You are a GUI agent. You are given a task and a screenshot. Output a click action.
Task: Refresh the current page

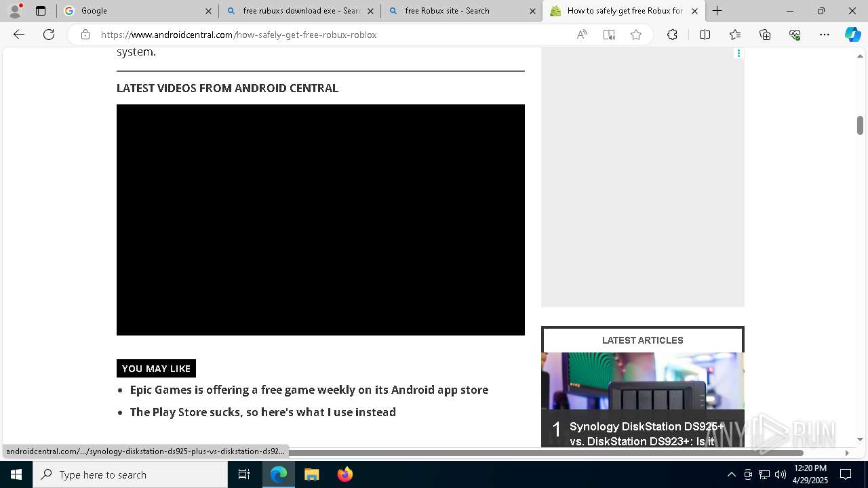point(49,35)
